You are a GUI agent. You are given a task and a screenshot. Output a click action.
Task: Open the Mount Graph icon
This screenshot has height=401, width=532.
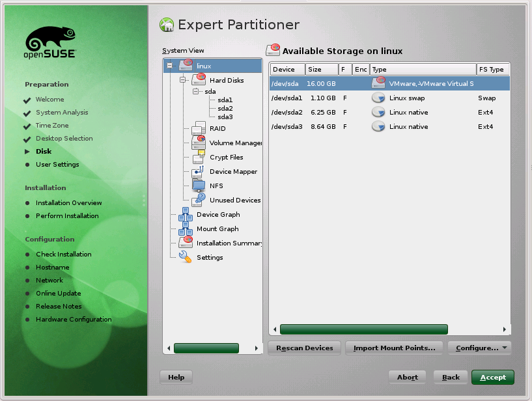186,228
